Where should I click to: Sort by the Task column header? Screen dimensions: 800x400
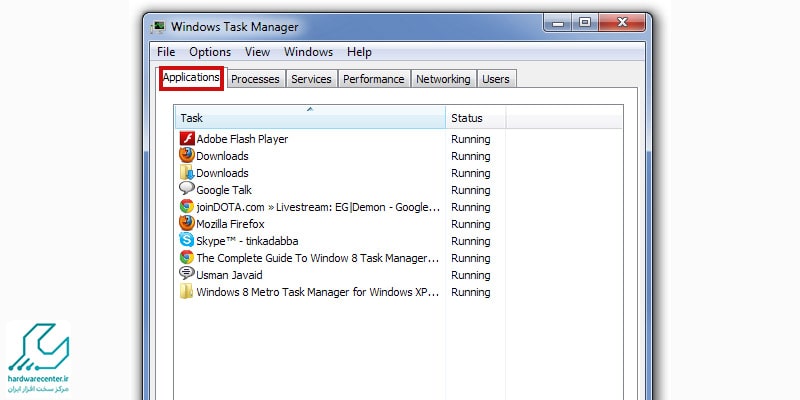pos(310,118)
